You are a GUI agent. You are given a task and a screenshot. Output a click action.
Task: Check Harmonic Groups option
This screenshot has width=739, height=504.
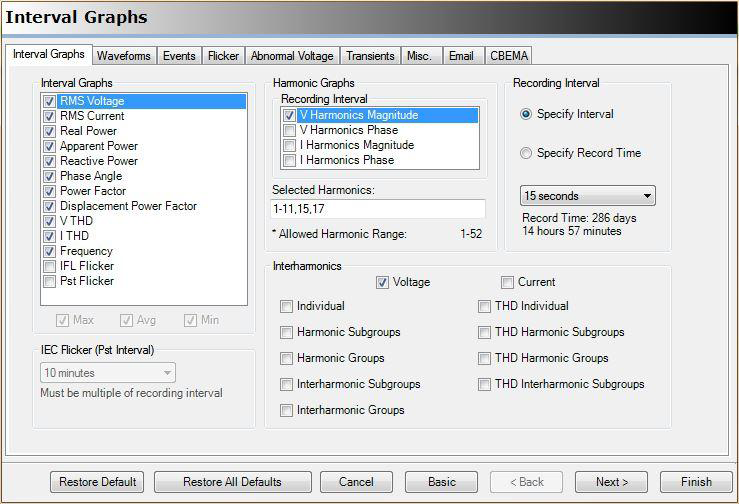[x=286, y=358]
